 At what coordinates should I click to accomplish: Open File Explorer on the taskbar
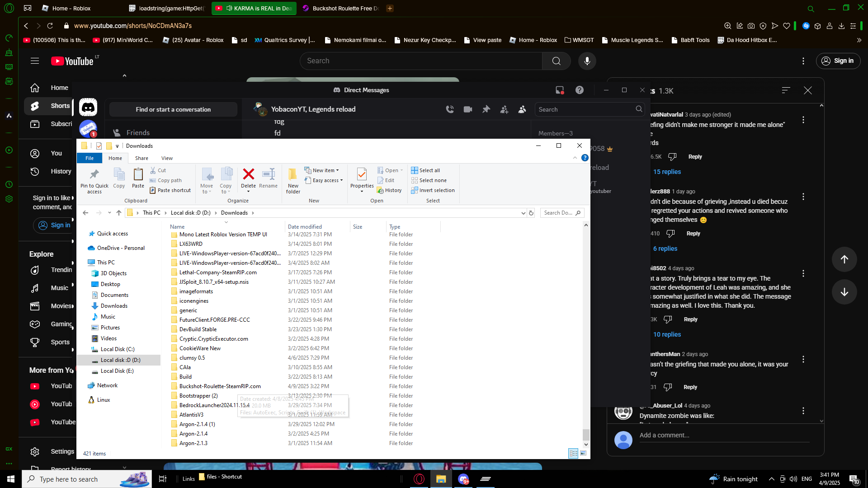[x=441, y=479]
